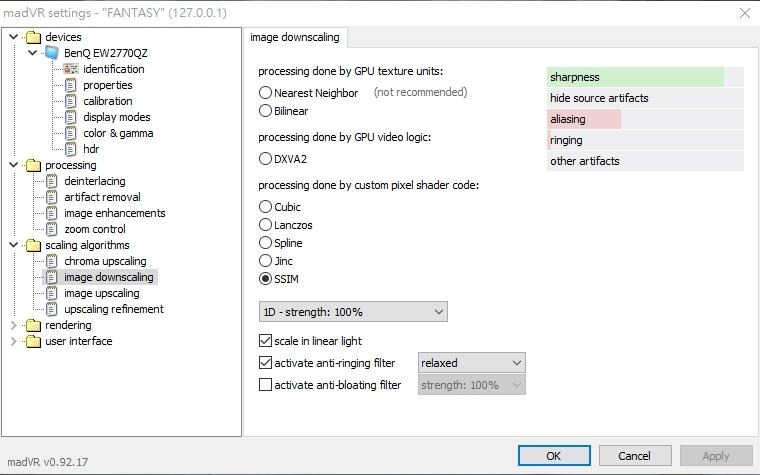Select the DXVA2 radio button
The width and height of the screenshot is (760, 475).
[265, 158]
